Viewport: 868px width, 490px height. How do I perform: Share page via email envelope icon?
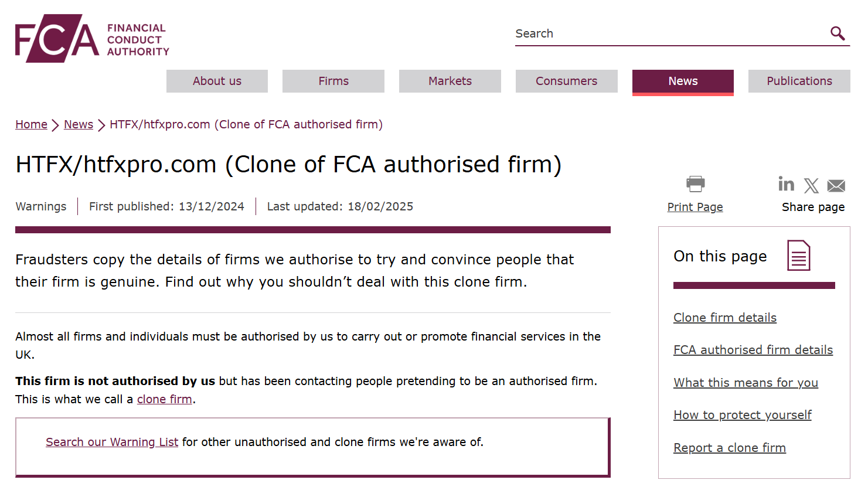coord(836,186)
